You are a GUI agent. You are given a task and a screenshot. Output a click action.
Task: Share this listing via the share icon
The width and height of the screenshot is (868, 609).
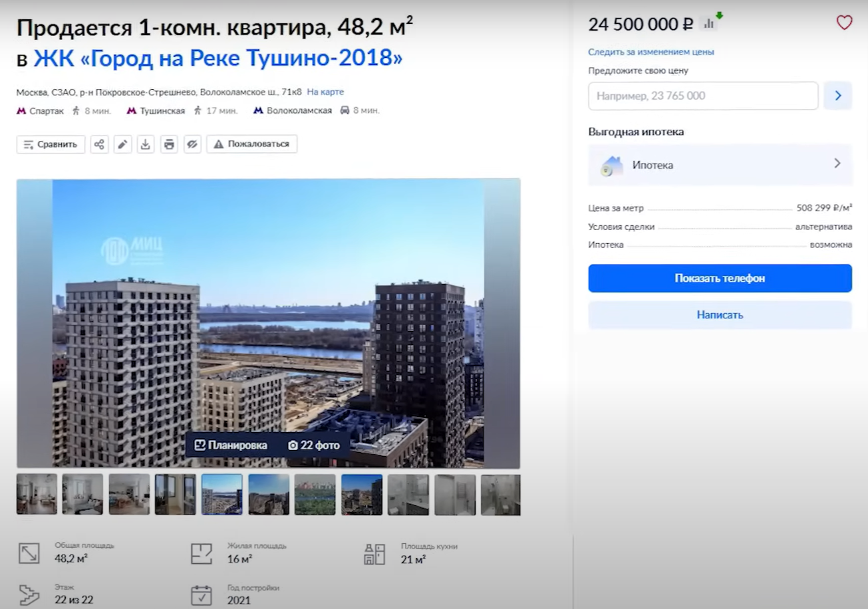click(99, 144)
